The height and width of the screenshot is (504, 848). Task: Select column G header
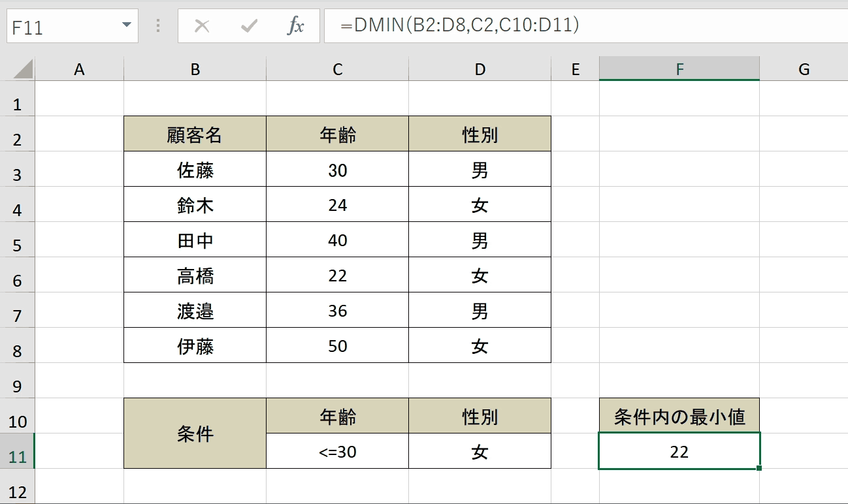tap(804, 69)
